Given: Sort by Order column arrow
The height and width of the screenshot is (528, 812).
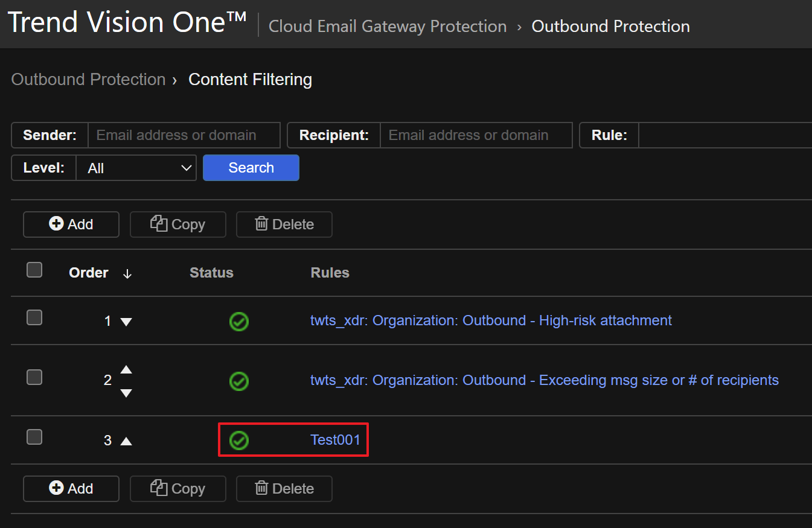Looking at the screenshot, I should [127, 273].
